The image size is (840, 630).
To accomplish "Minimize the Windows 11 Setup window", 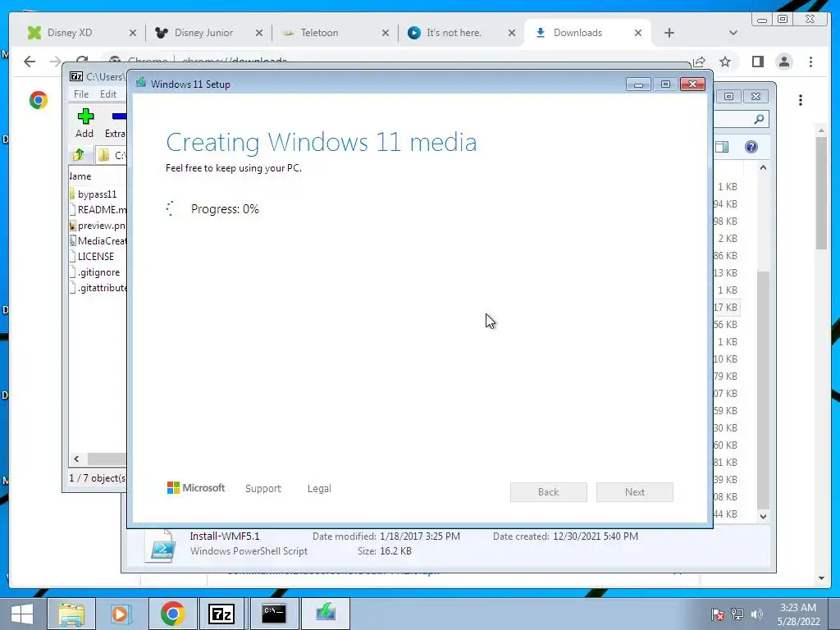I will 638,84.
